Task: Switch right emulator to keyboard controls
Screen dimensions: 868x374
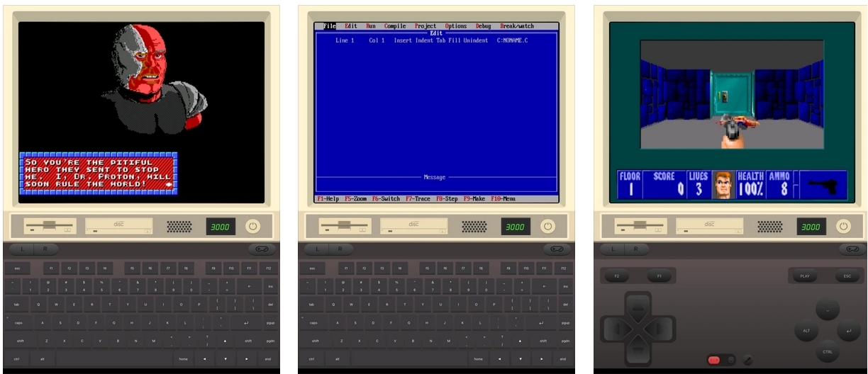Action: (x=852, y=249)
